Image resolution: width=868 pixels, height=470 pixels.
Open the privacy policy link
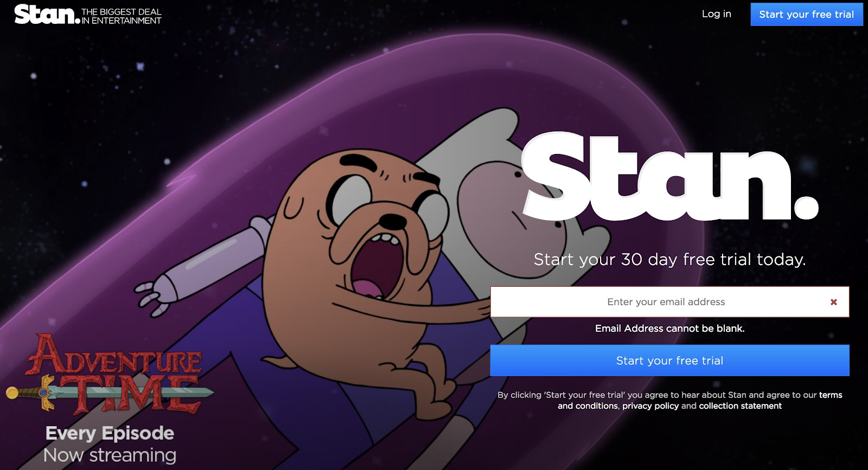[x=650, y=406]
